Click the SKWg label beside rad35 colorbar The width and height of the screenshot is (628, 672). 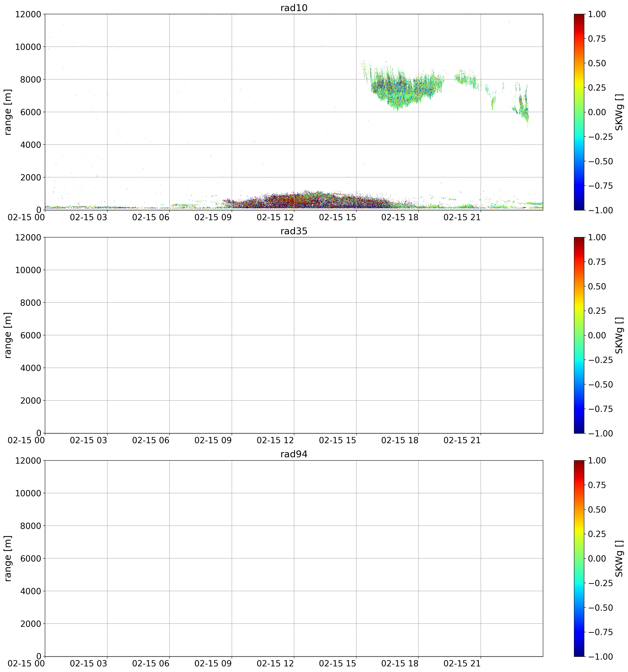tap(619, 335)
